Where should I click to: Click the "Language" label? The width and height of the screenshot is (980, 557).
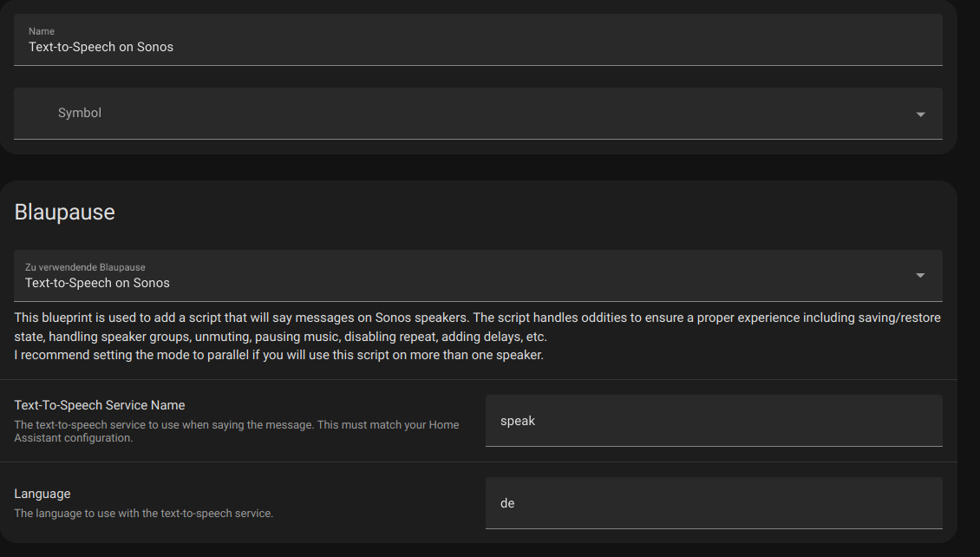tap(42, 493)
